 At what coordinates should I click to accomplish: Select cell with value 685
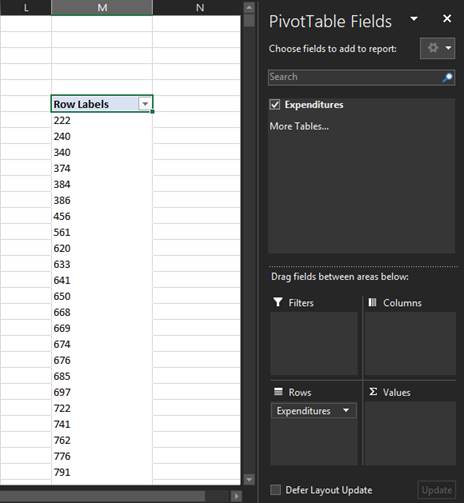(x=102, y=376)
